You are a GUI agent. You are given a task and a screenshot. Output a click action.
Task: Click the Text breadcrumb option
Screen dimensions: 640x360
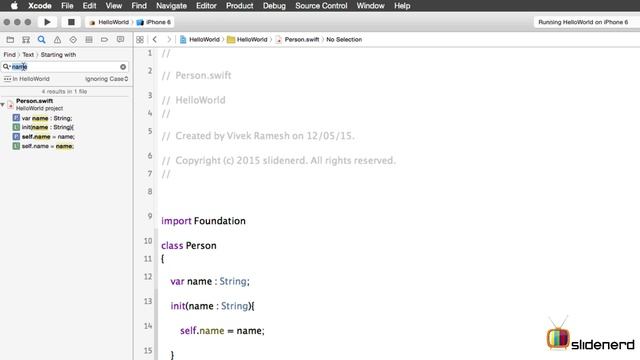coord(28,54)
